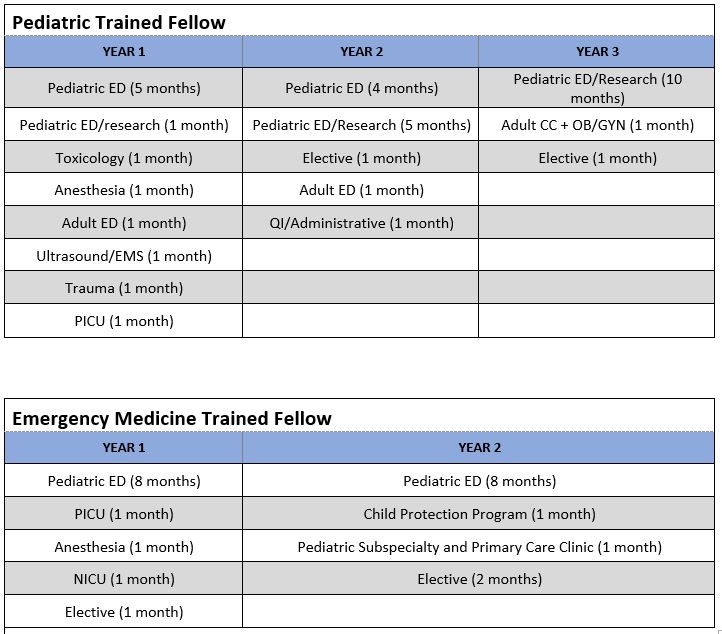Click the YEAR 3 column header
This screenshot has width=722, height=634.
pos(597,52)
